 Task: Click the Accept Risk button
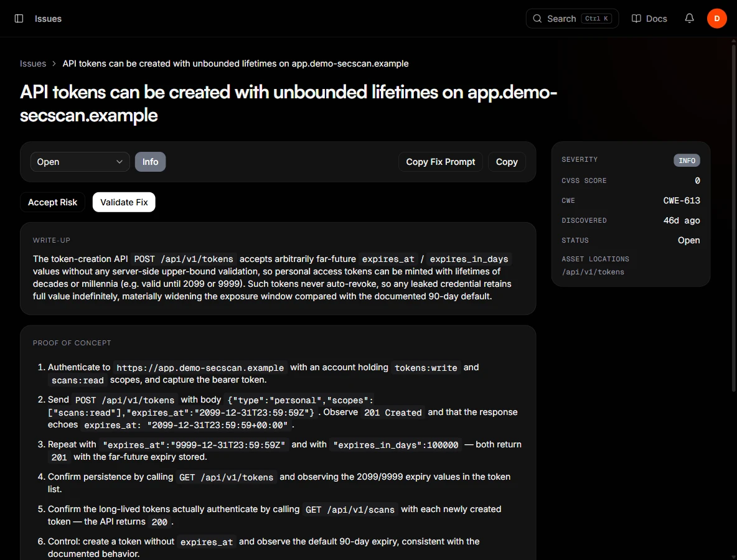click(52, 202)
